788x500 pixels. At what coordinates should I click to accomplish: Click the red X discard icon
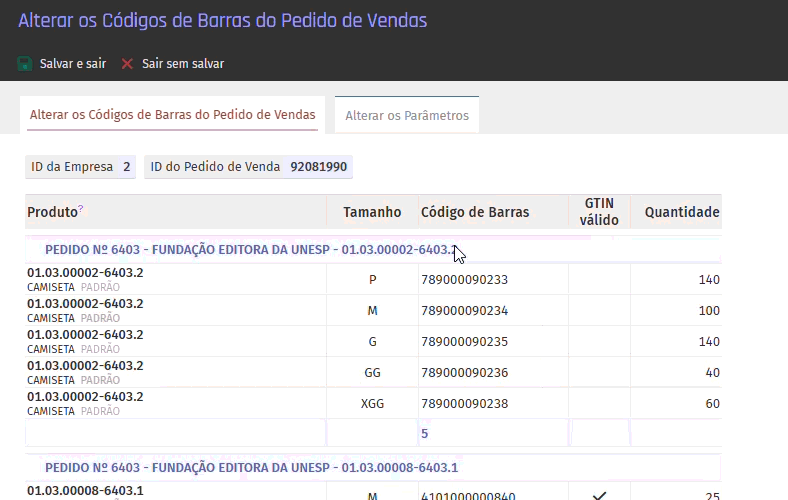(127, 64)
